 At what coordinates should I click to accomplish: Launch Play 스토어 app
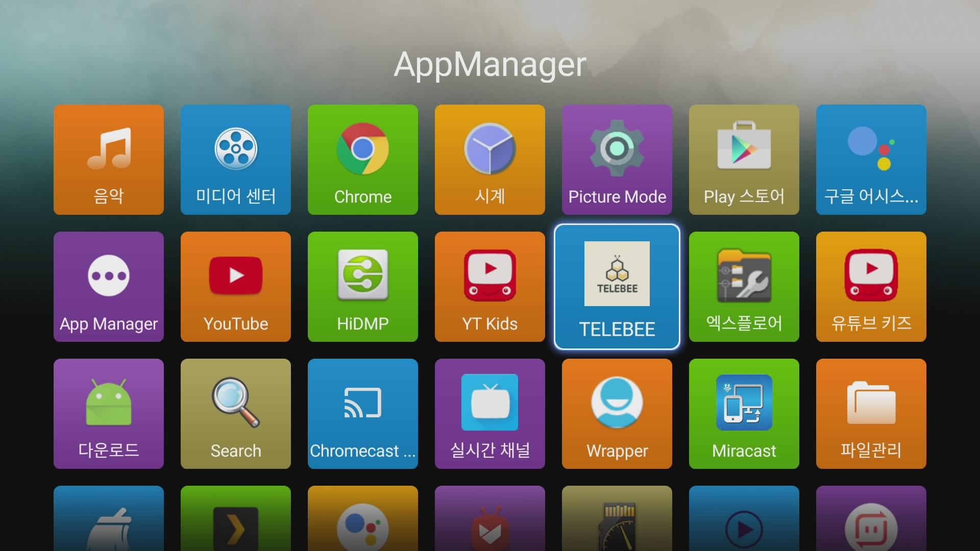744,160
